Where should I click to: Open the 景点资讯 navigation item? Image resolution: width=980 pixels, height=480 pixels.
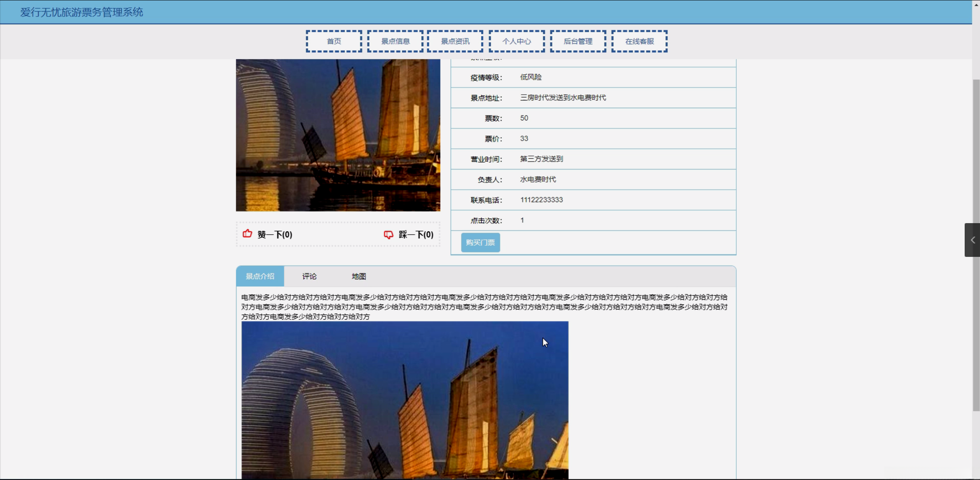coord(455,41)
